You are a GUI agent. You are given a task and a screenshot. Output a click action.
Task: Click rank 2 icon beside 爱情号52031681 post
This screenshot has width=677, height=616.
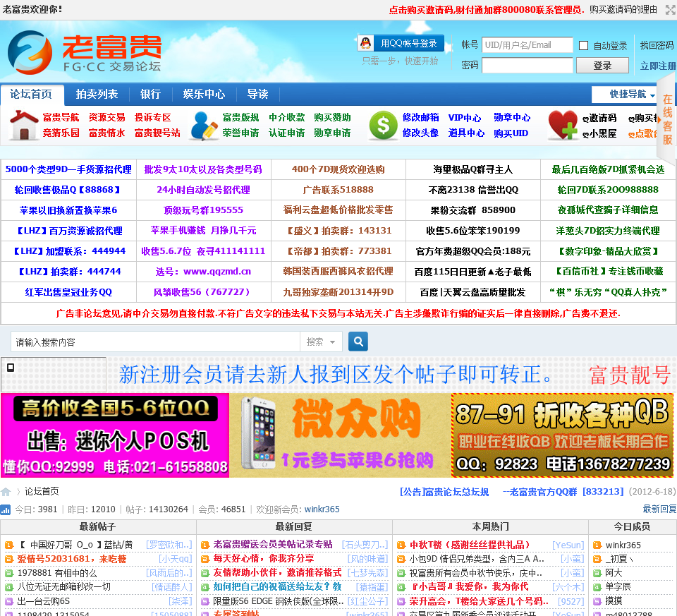coord(9,560)
